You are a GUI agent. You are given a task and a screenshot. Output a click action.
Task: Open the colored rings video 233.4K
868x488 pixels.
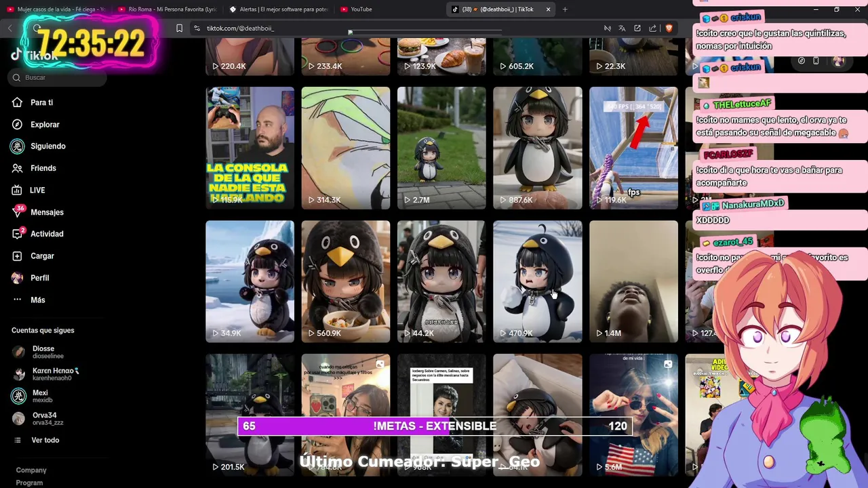pos(346,56)
